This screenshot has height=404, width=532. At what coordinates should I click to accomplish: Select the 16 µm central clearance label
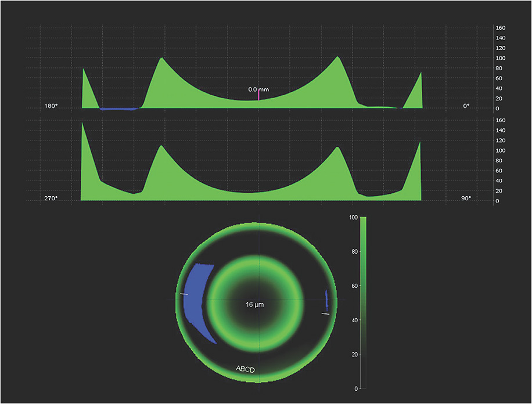(254, 303)
